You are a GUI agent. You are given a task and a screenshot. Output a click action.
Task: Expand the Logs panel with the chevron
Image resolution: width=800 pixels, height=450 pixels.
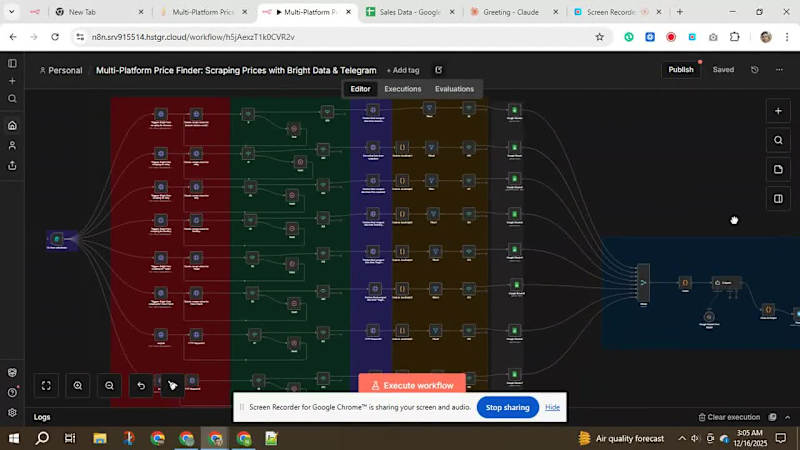click(787, 417)
